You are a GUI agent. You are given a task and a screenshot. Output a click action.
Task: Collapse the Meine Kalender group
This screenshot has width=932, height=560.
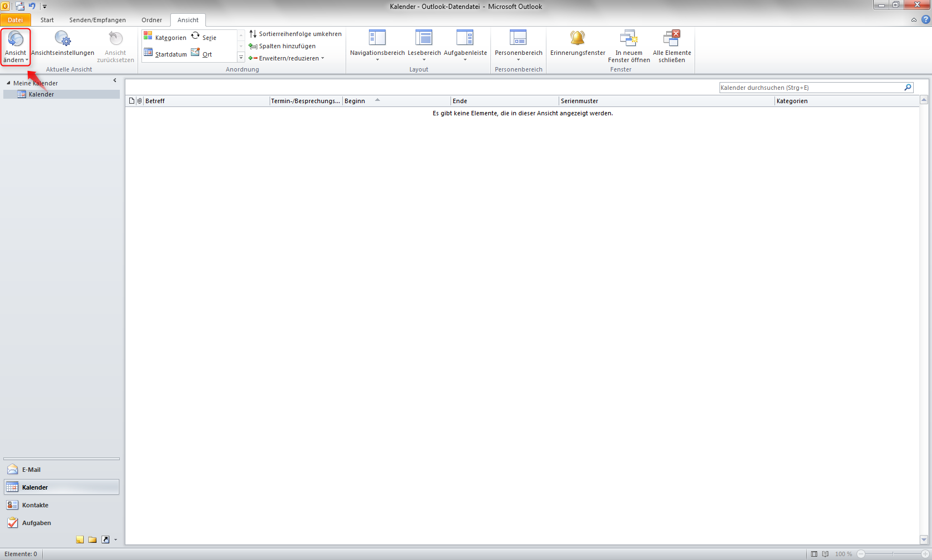pos(8,83)
